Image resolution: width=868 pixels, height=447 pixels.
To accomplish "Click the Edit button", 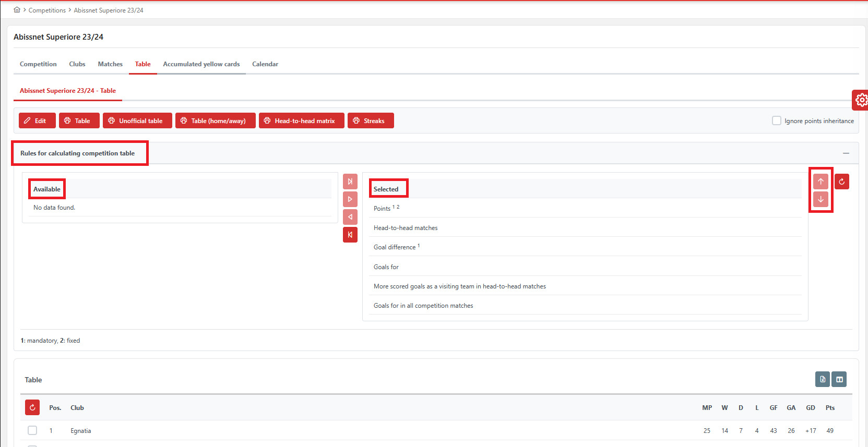I will [x=35, y=120].
